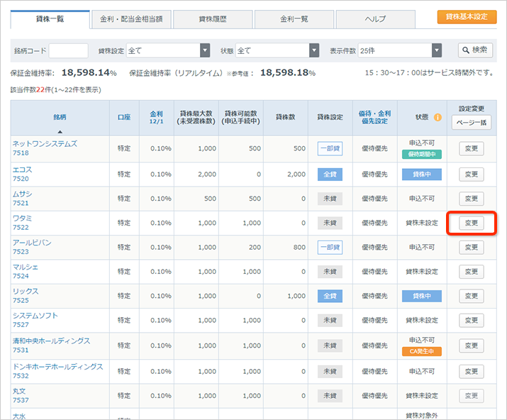Click the 検索 search button
The height and width of the screenshot is (420, 507).
[475, 50]
